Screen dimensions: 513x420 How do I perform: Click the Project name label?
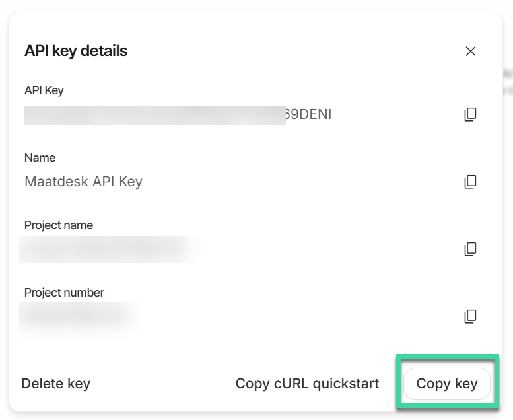tap(59, 225)
